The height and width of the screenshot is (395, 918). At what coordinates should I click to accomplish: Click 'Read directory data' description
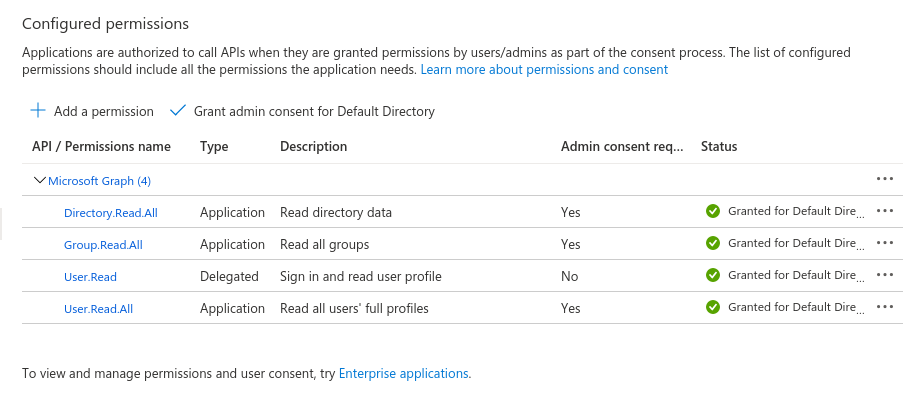tap(335, 212)
